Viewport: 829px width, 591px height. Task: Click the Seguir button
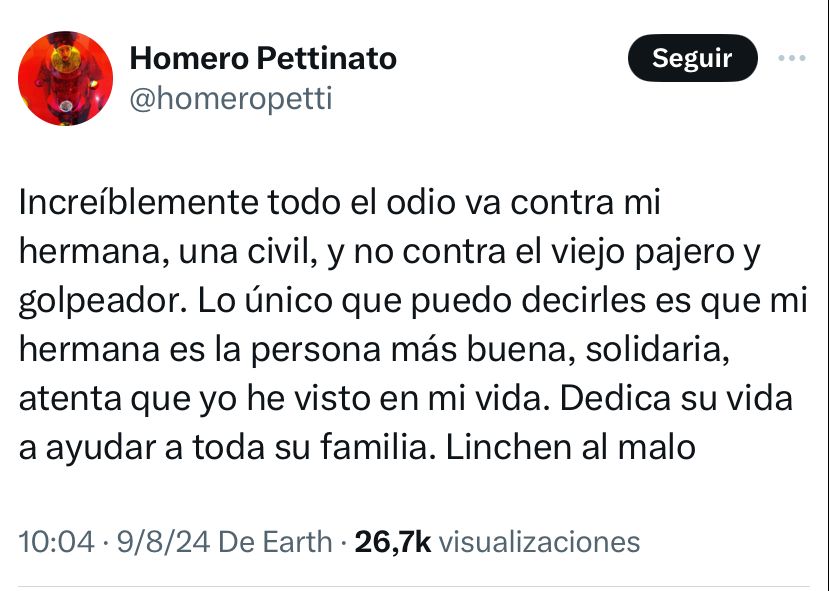point(692,59)
